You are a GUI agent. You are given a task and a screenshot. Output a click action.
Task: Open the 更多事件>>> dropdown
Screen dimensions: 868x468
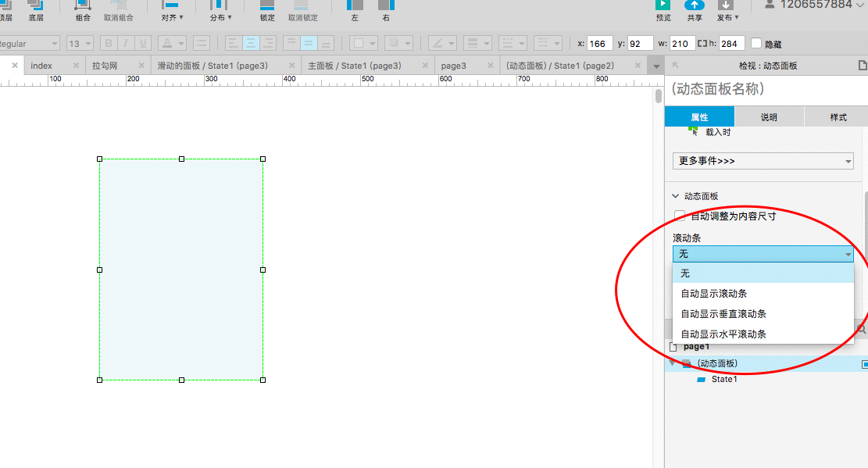[763, 161]
